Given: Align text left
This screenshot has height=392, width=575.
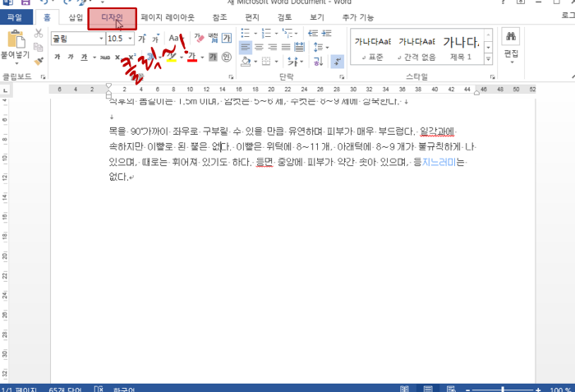Looking at the screenshot, I should point(246,47).
